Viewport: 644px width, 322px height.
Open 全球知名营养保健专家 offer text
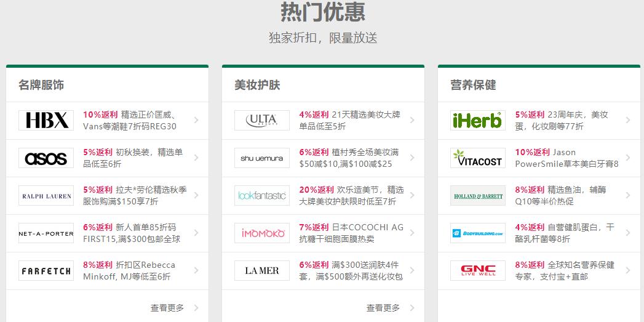(x=565, y=271)
